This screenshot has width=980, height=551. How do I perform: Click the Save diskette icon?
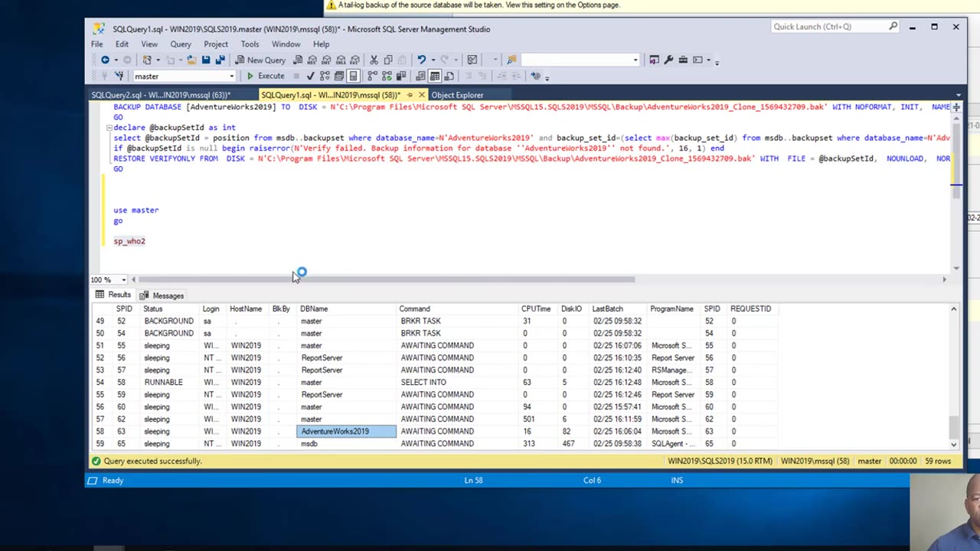tap(206, 60)
